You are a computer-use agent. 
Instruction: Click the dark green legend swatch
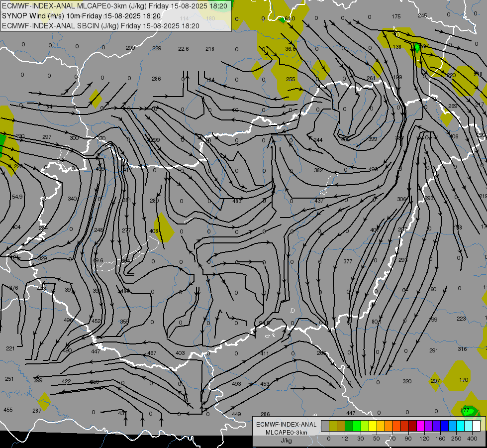pos(349,426)
